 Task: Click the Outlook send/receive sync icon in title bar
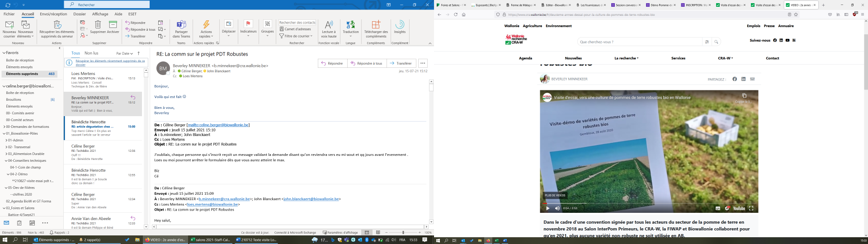coord(7,5)
